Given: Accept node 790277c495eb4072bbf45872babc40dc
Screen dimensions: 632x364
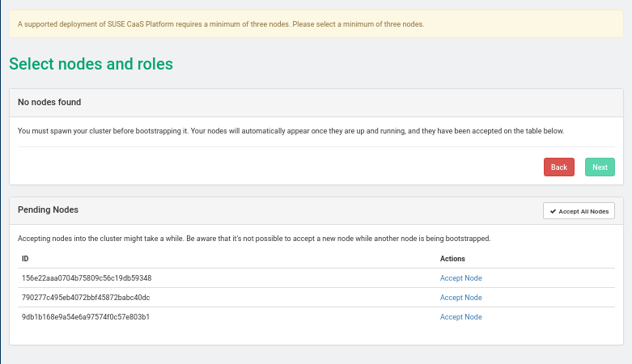Looking at the screenshot, I should pyautogui.click(x=460, y=298).
